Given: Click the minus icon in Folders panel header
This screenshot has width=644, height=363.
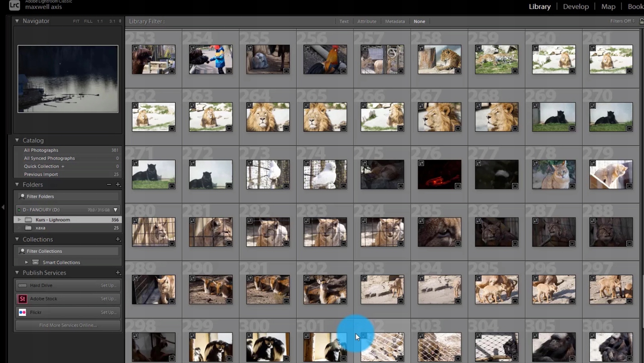Looking at the screenshot, I should pos(109,185).
